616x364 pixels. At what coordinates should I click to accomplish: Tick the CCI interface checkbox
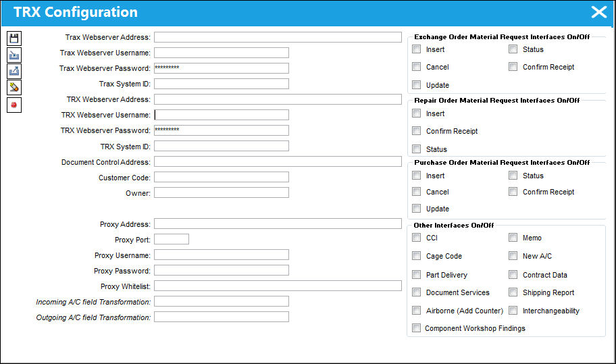417,238
